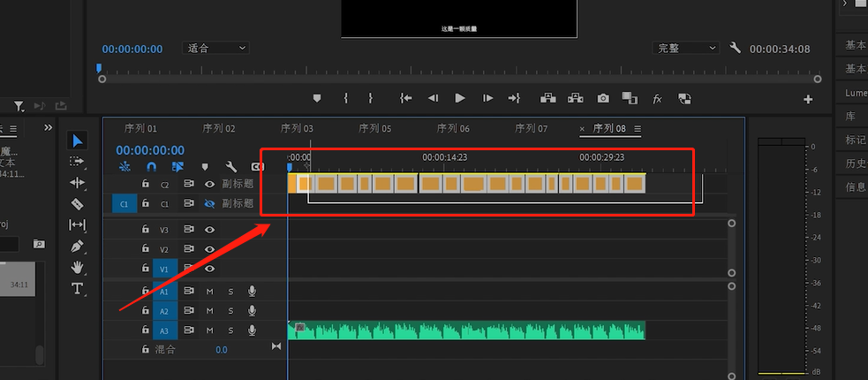Toggle A1 track targeting
Screen dimensions: 868x380
coord(164,292)
